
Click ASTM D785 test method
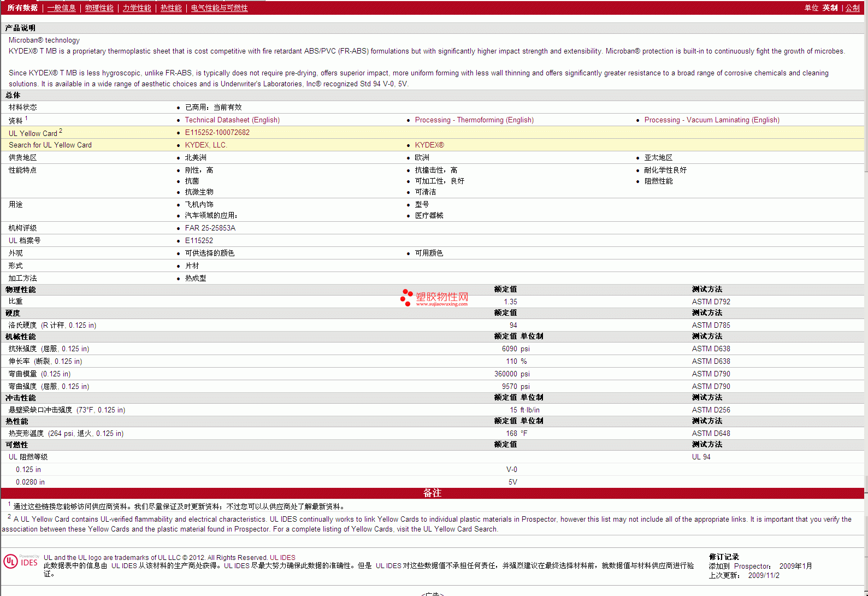coord(711,325)
